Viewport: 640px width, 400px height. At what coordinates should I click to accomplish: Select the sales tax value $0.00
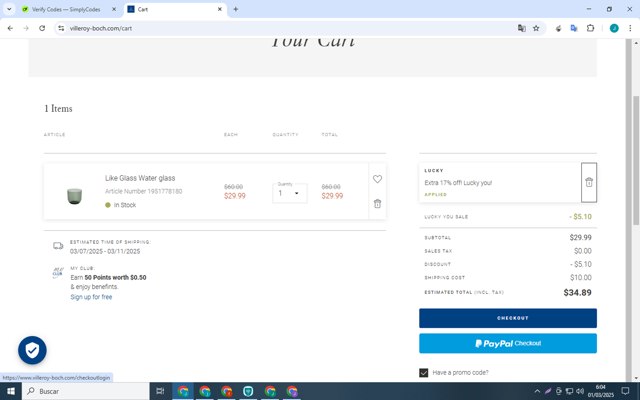click(x=582, y=251)
